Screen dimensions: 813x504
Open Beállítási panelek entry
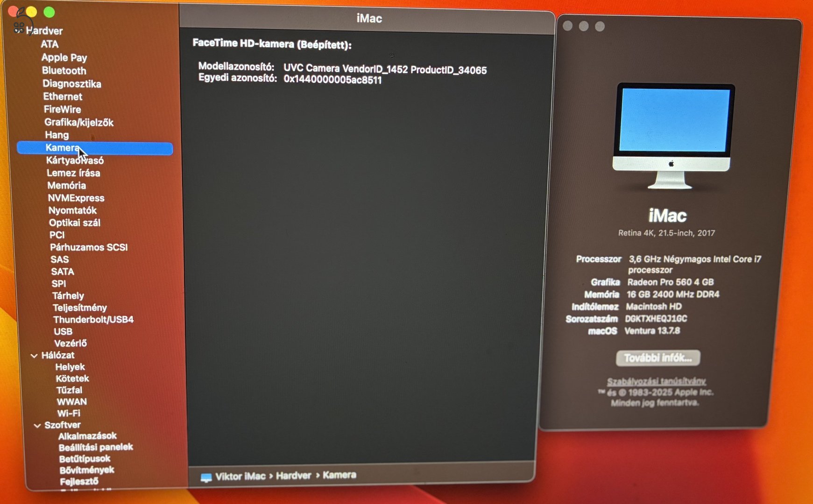point(96,447)
